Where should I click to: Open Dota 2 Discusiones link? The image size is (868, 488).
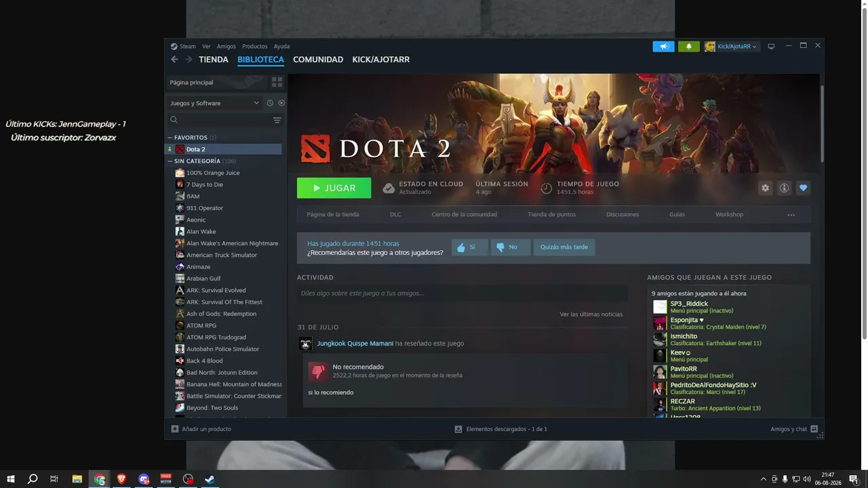(x=623, y=215)
